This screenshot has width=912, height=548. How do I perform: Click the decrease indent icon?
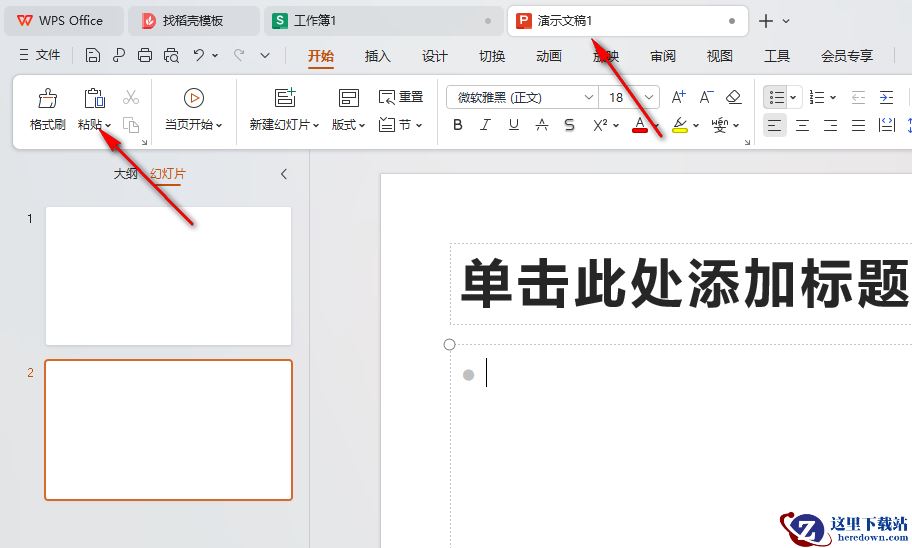click(x=858, y=97)
